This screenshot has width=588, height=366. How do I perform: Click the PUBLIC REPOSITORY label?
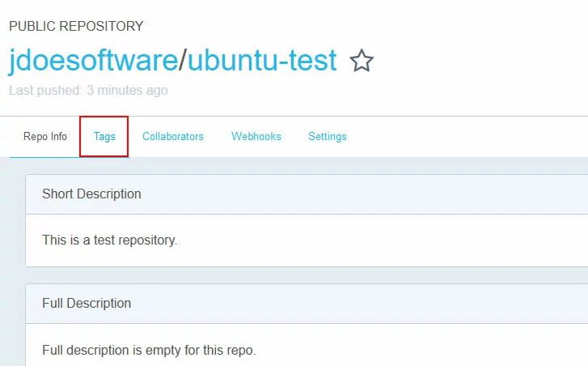(76, 26)
